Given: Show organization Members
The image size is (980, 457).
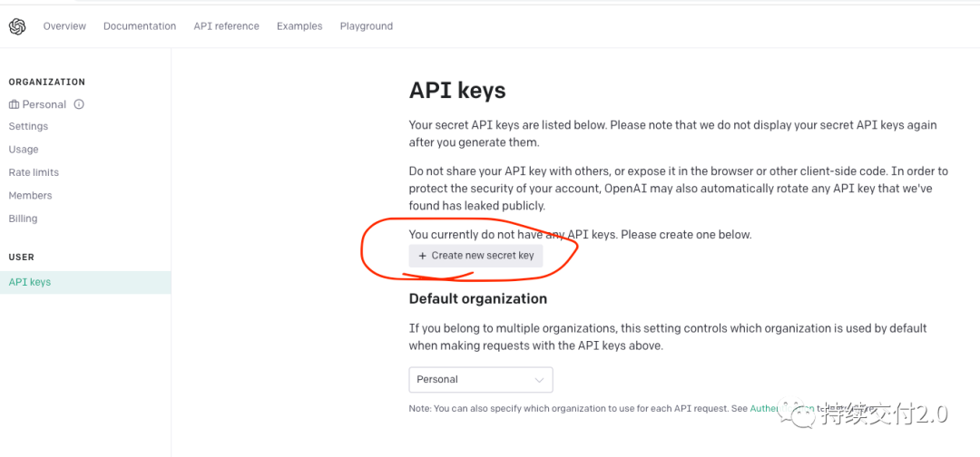Looking at the screenshot, I should (x=30, y=196).
